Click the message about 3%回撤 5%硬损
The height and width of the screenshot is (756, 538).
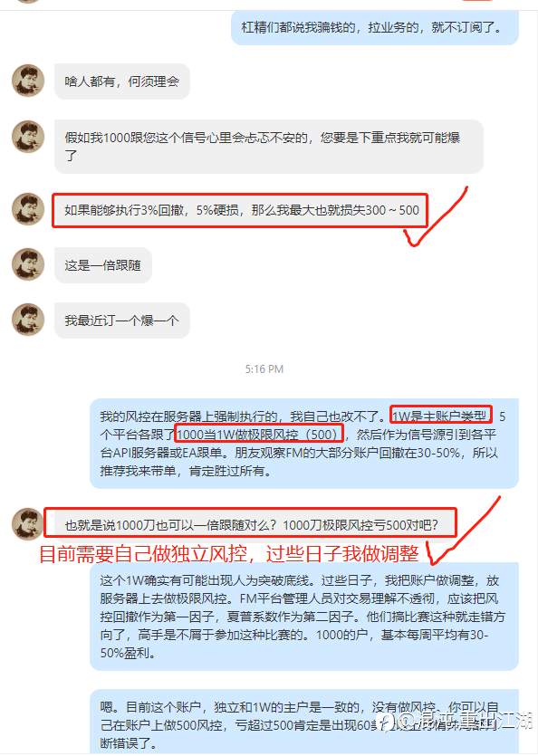click(240, 210)
